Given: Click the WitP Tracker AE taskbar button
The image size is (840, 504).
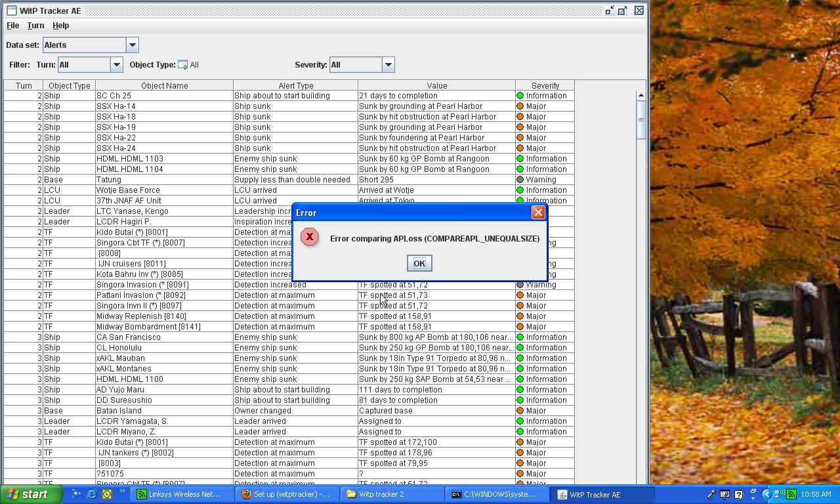Looking at the screenshot, I should click(602, 495).
